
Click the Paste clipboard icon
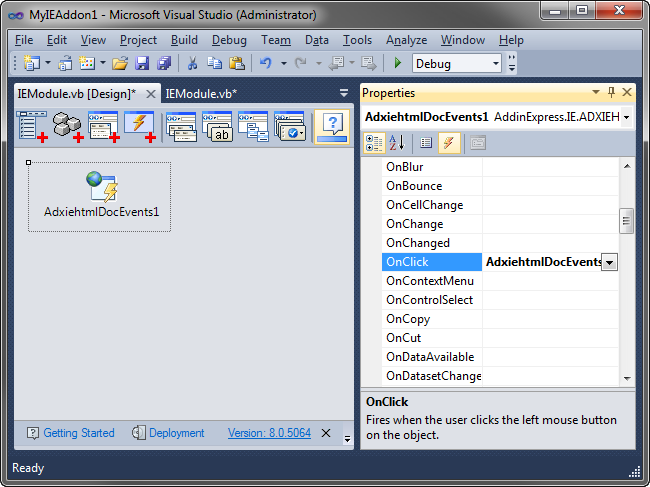[237, 63]
